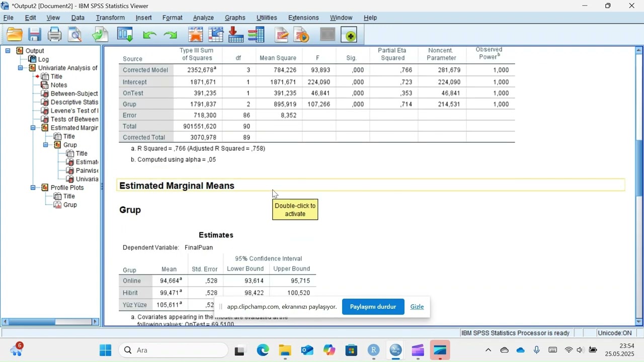
Task: Click the Create/Edit Autoscript icon
Action: pos(282,35)
